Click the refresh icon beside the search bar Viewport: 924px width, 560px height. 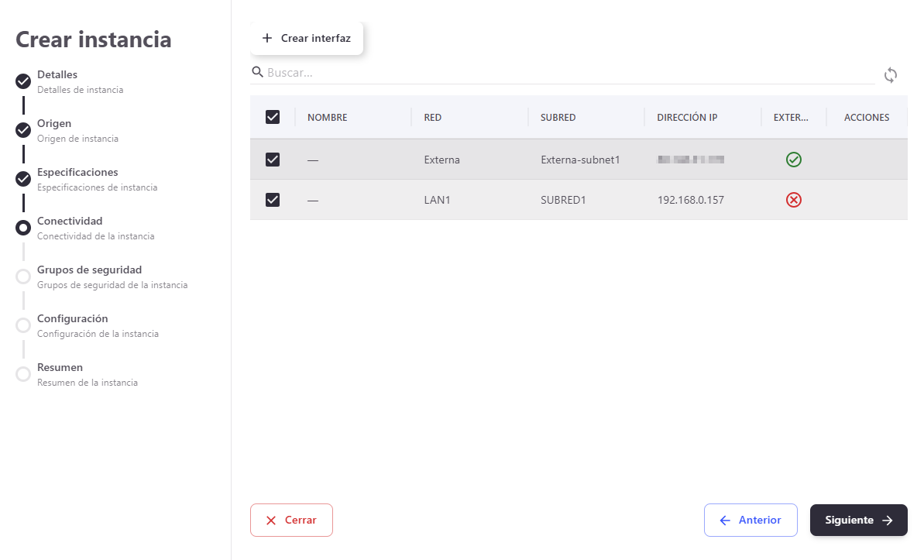891,75
